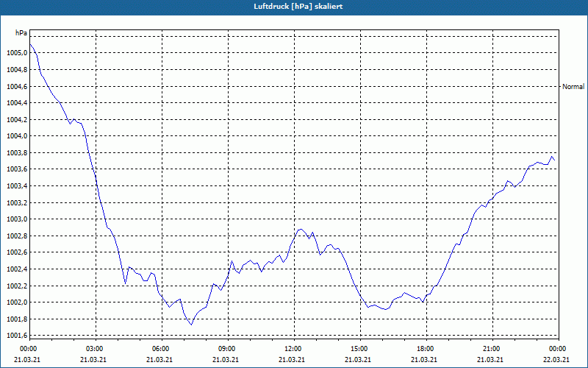Viewport: 588px width, 368px height.
Task: Click the chart title "Luftdruck [hPa] skaliert"
Action: click(x=298, y=7)
